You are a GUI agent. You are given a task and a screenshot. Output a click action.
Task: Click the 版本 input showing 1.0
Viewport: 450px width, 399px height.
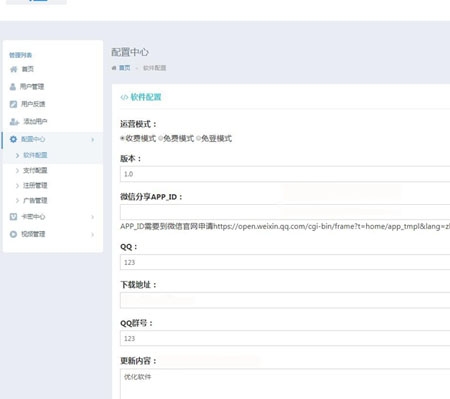[285, 174]
